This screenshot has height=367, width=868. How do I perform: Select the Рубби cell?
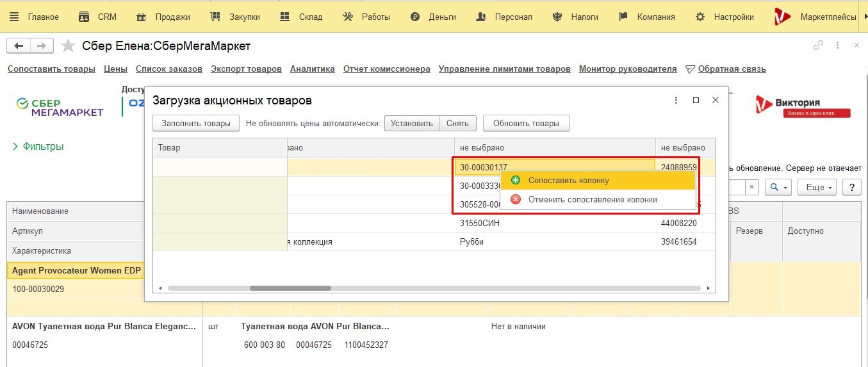tap(555, 242)
